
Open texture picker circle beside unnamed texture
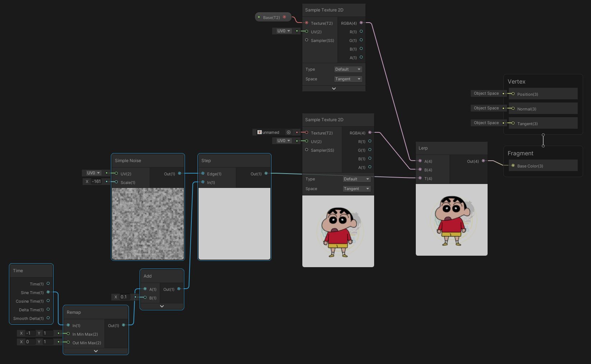(x=289, y=132)
